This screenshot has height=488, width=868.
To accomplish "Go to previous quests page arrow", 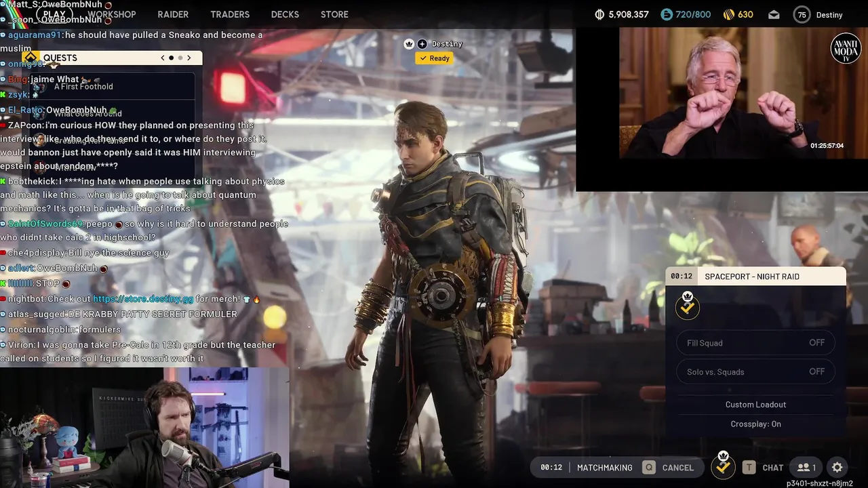I will 163,58.
